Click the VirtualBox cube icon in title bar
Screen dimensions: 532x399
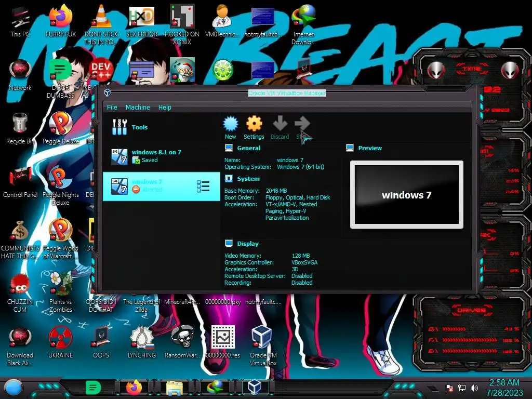[x=108, y=92]
